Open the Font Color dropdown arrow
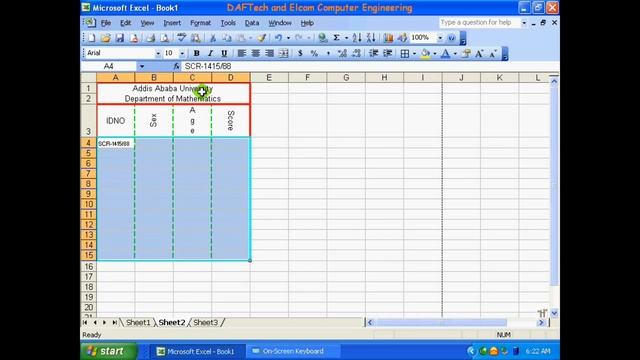 [x=455, y=53]
